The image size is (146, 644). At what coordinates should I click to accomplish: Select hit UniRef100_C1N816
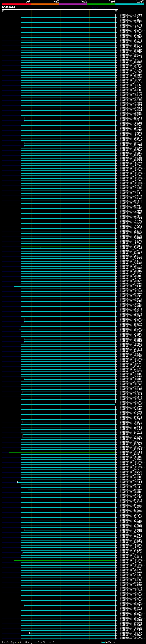131,17
